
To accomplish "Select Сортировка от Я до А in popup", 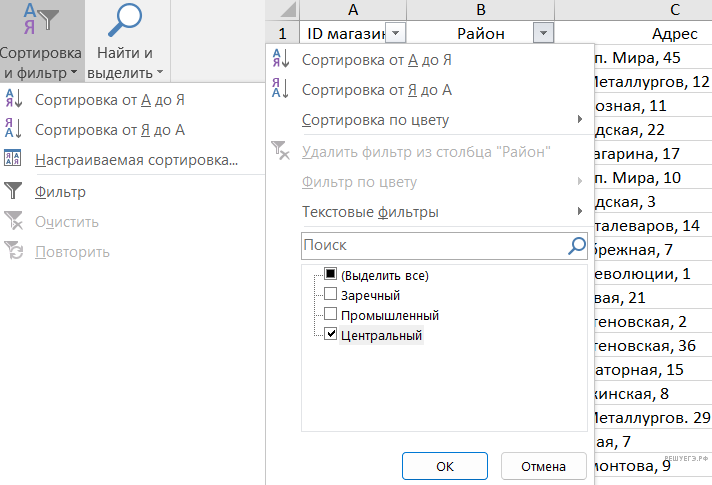I will point(376,90).
